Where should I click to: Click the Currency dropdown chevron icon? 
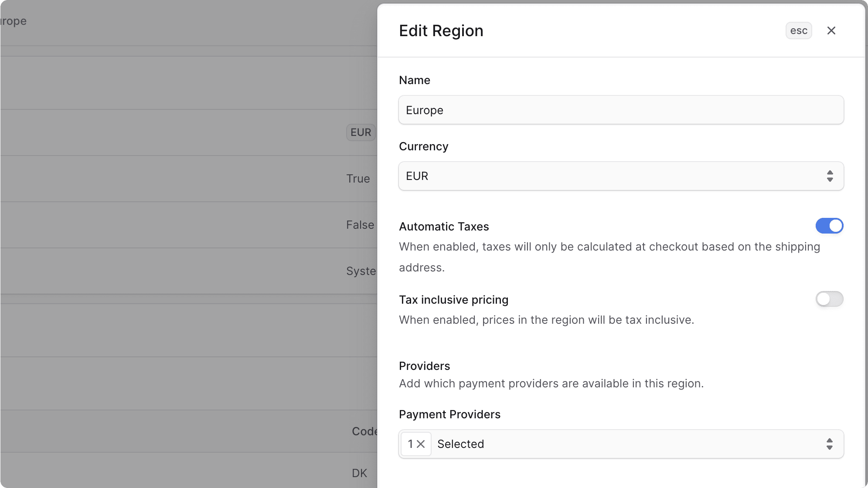point(830,176)
